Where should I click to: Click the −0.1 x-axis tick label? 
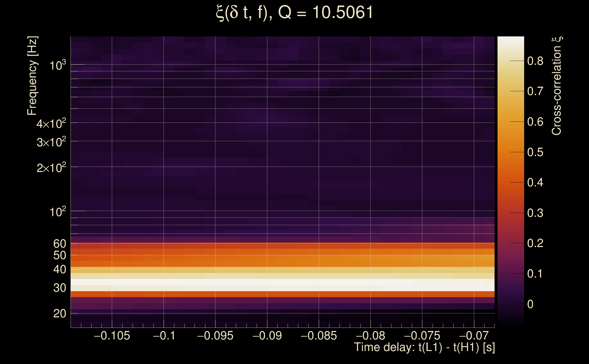(164, 336)
